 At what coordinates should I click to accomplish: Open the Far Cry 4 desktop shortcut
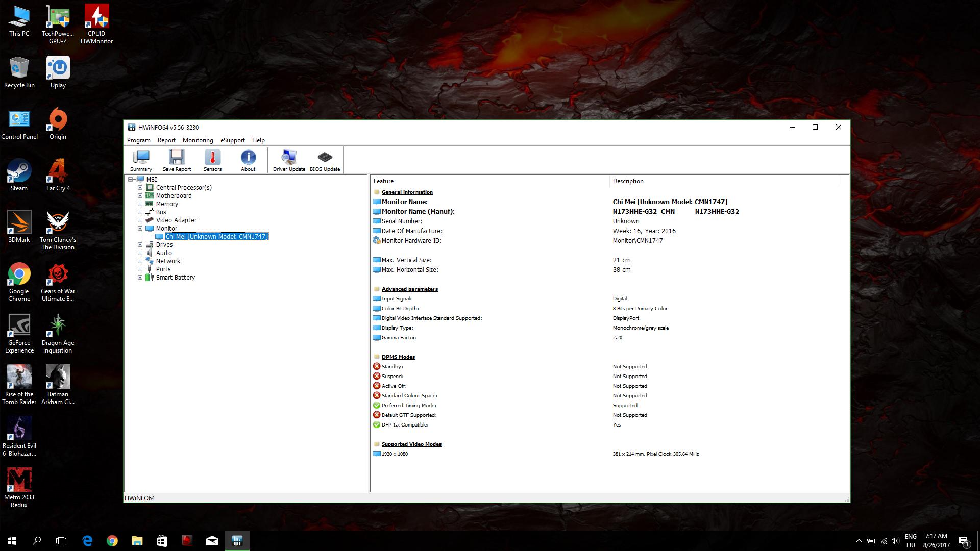(x=58, y=176)
